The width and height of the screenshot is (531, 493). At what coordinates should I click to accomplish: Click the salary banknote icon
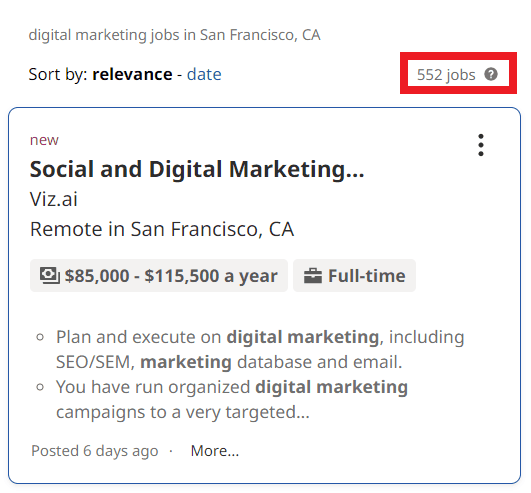tap(50, 276)
